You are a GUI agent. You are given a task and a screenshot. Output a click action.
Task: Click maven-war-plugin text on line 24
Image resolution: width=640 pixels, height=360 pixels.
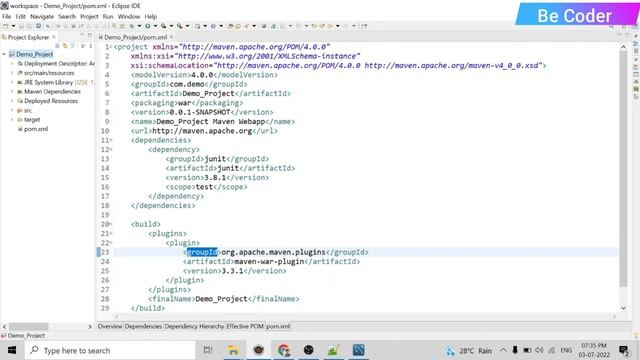click(269, 262)
